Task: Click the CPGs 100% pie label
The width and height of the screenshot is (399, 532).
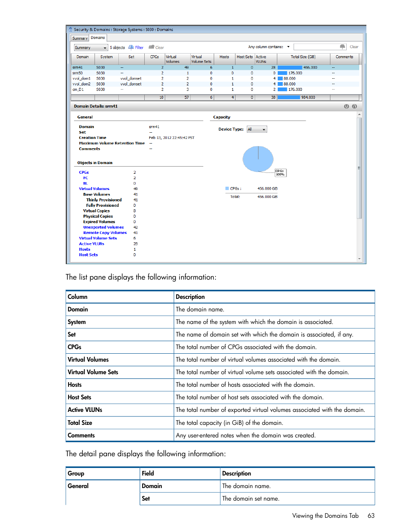Action: pos(280,172)
